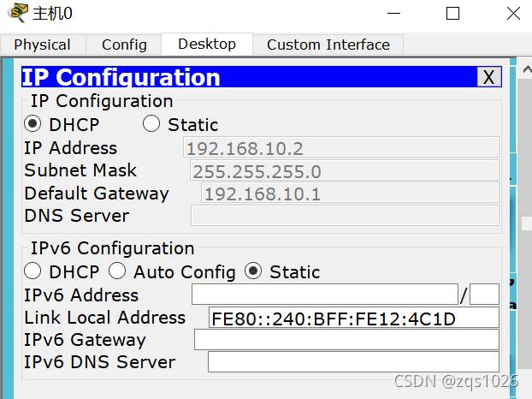The height and width of the screenshot is (399, 532).
Task: Focus the empty DNS Server field
Action: [344, 216]
